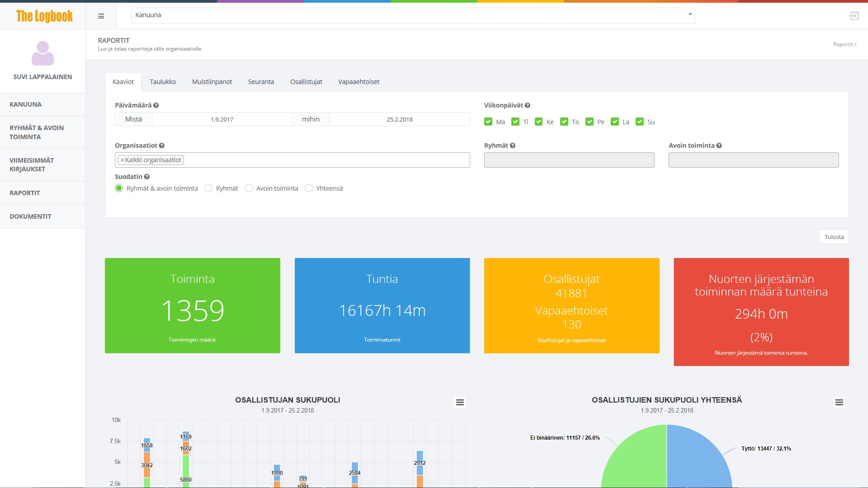
Task: Open Osallistujan sukupuoli chart context menu
Action: 460,402
